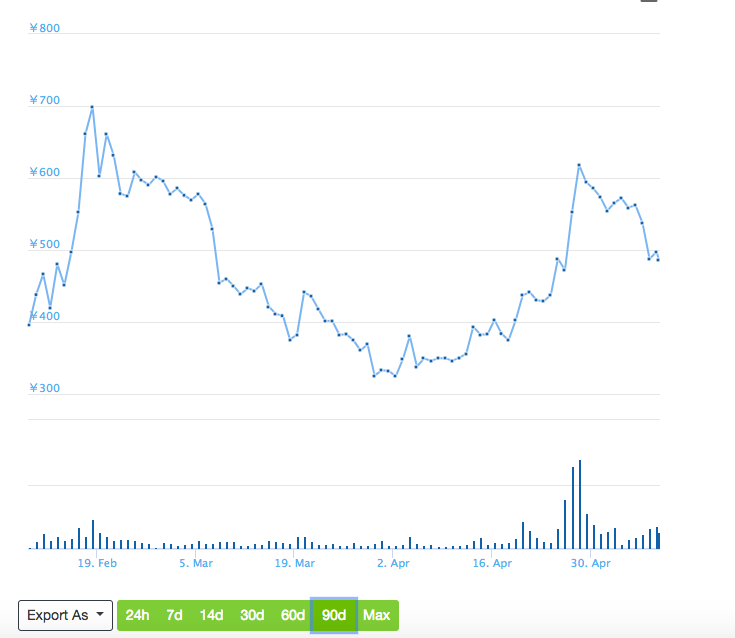Click the ¥300 y-axis label
This screenshot has height=638, width=735.
pos(45,388)
